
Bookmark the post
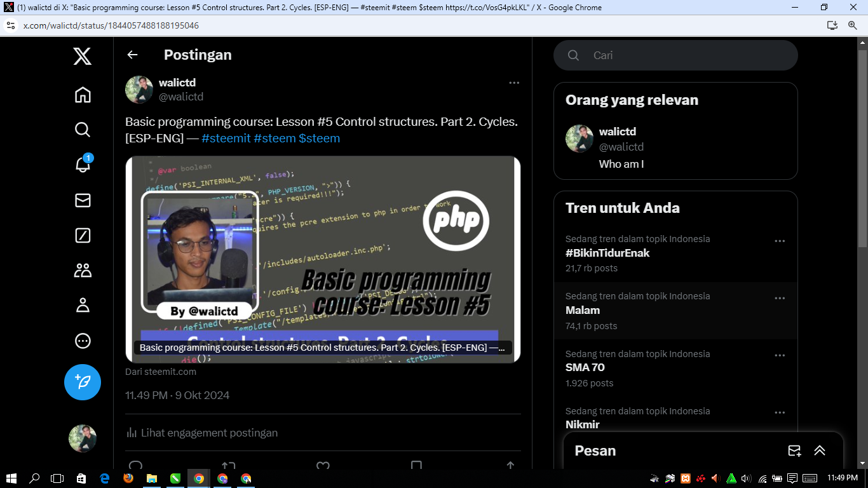[416, 466]
